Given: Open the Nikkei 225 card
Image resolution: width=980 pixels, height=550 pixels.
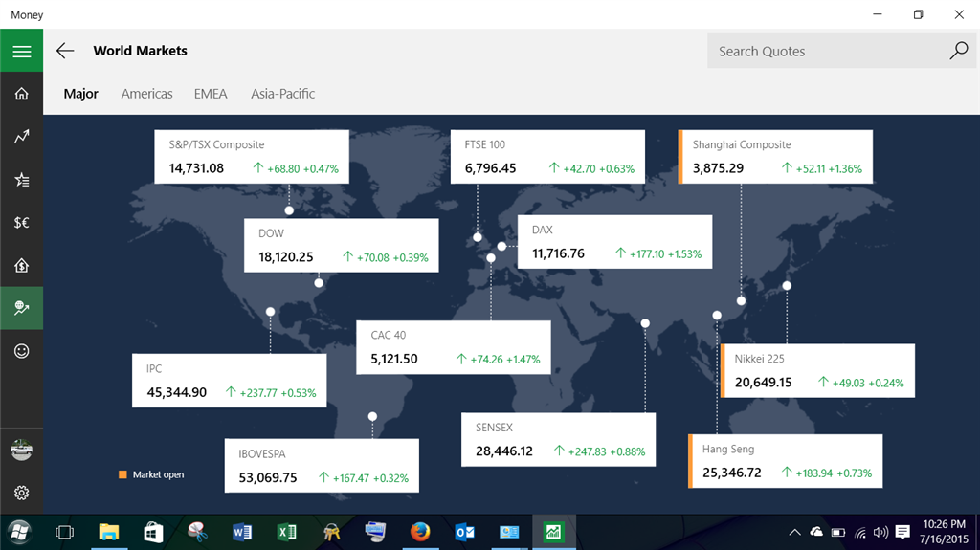Looking at the screenshot, I should pos(817,370).
